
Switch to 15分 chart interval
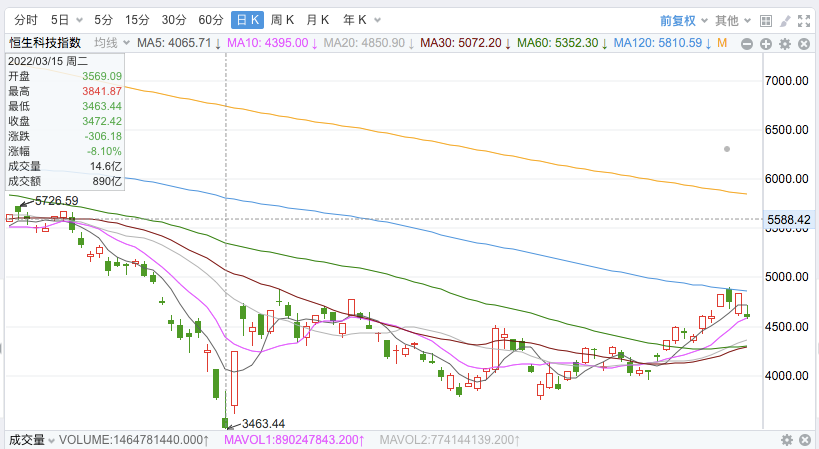pyautogui.click(x=137, y=20)
